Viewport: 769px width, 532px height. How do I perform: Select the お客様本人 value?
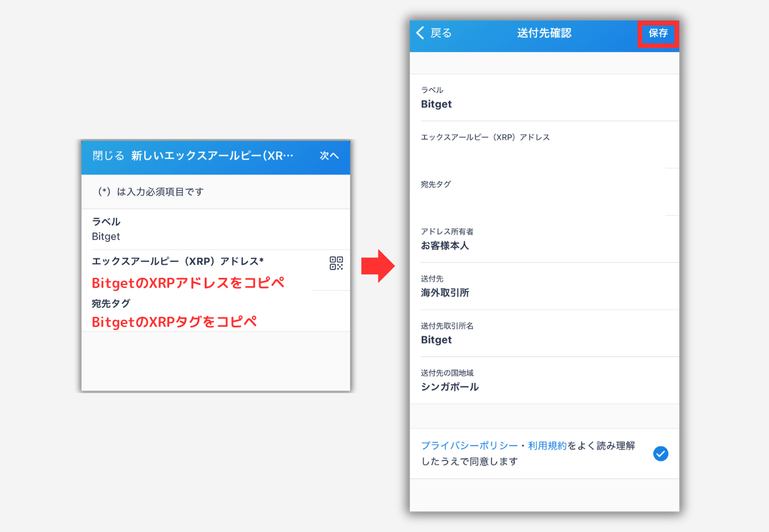tap(445, 245)
